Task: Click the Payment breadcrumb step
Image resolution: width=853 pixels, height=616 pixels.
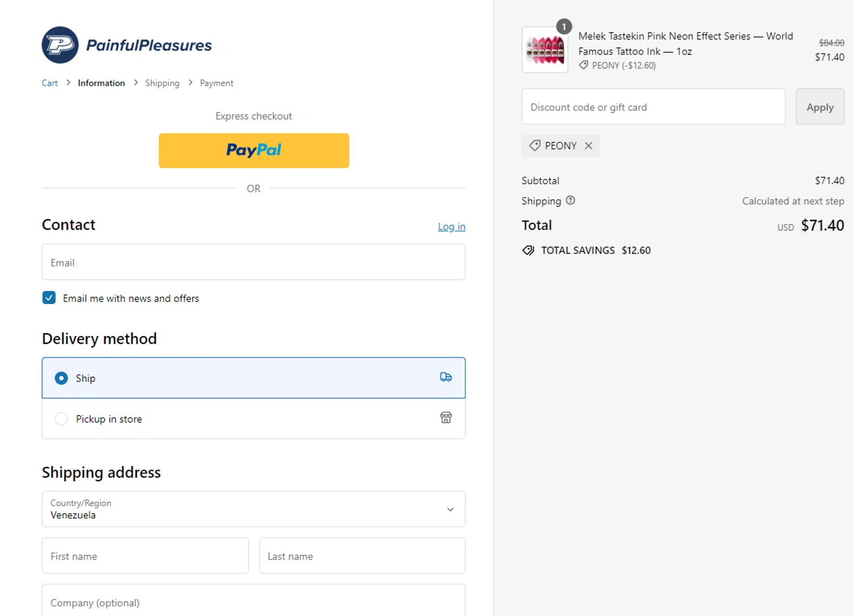Action: click(217, 83)
